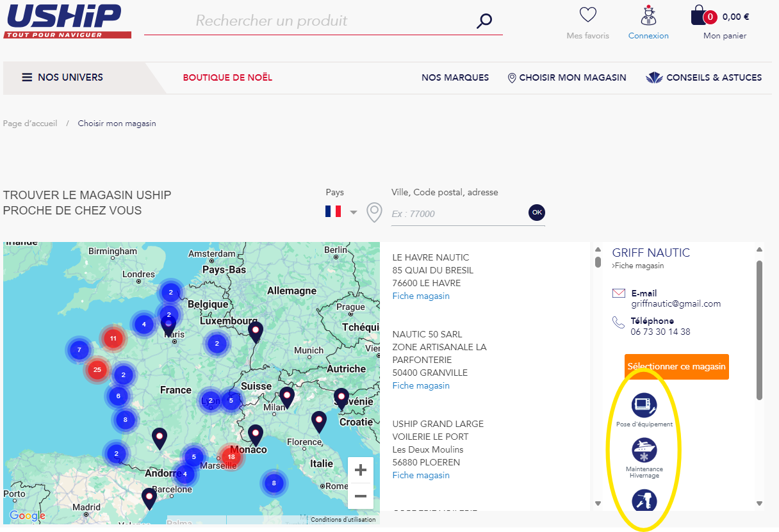Click GRIFF NAUTIC panel scrollbar up arrow

(760, 250)
